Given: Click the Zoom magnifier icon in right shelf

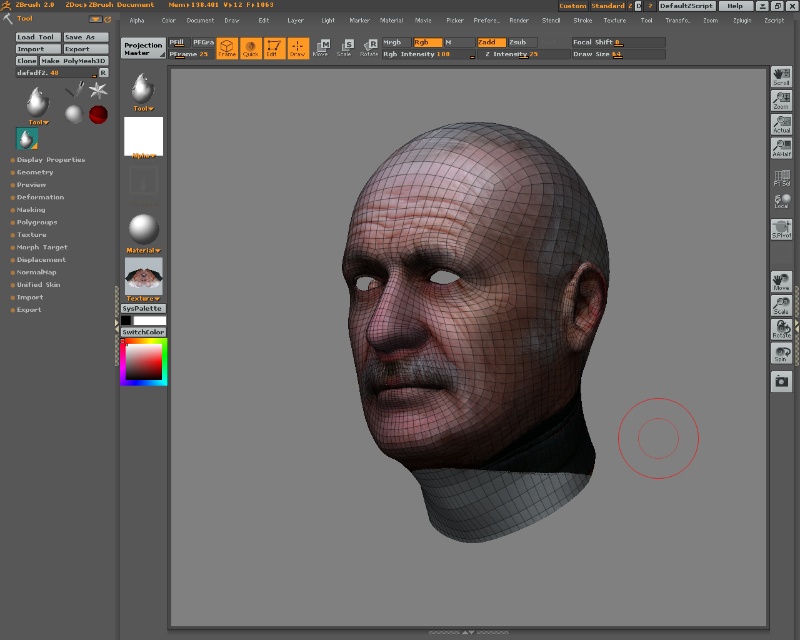Looking at the screenshot, I should click(781, 100).
